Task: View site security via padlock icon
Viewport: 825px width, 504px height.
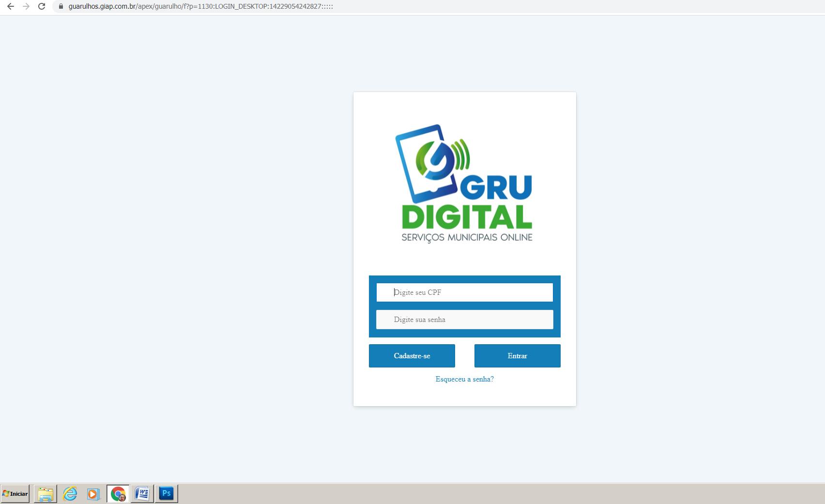Action: click(x=61, y=6)
